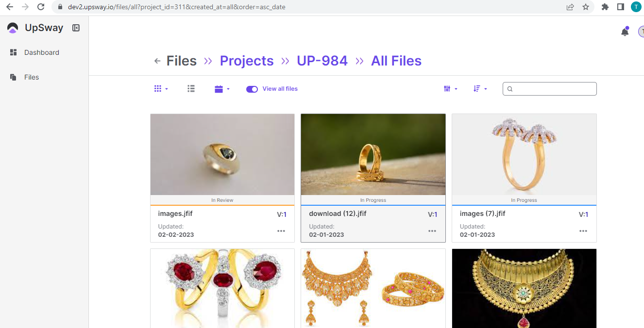Expand the grid view size dropdown

click(161, 89)
